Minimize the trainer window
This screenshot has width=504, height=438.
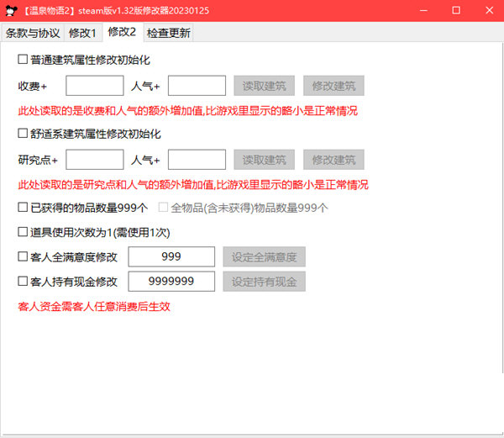pos(423,11)
